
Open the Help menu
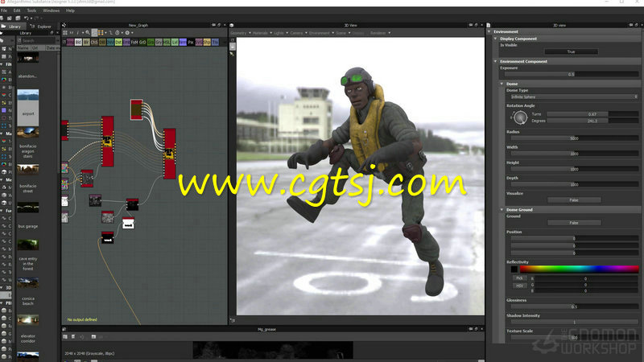tap(70, 10)
